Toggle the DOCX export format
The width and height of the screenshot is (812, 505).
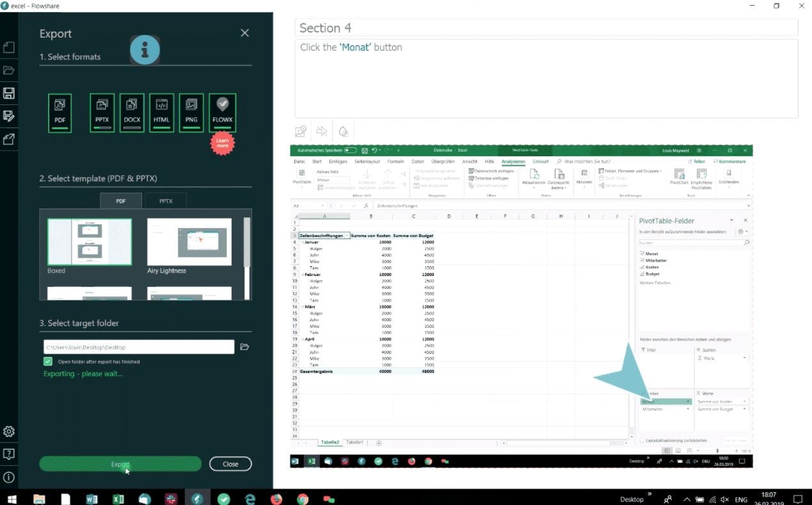pos(132,113)
